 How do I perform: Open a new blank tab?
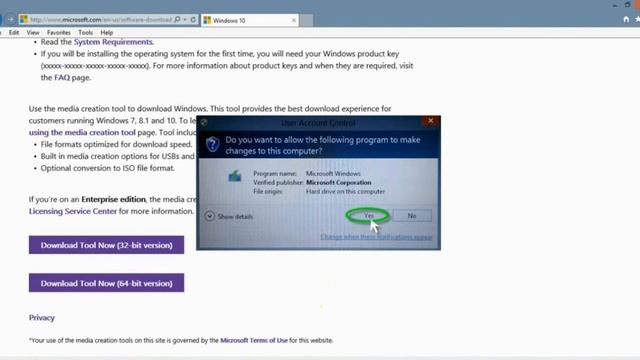coord(307,20)
